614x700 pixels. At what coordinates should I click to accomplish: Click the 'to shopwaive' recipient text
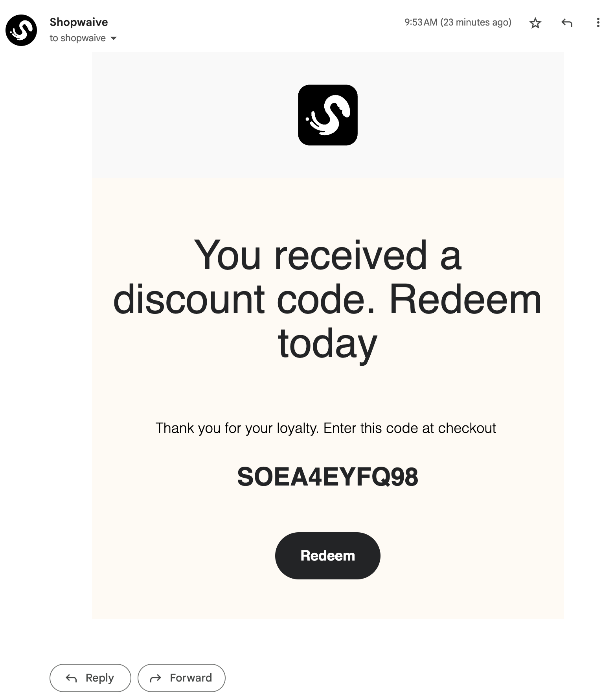(x=77, y=38)
